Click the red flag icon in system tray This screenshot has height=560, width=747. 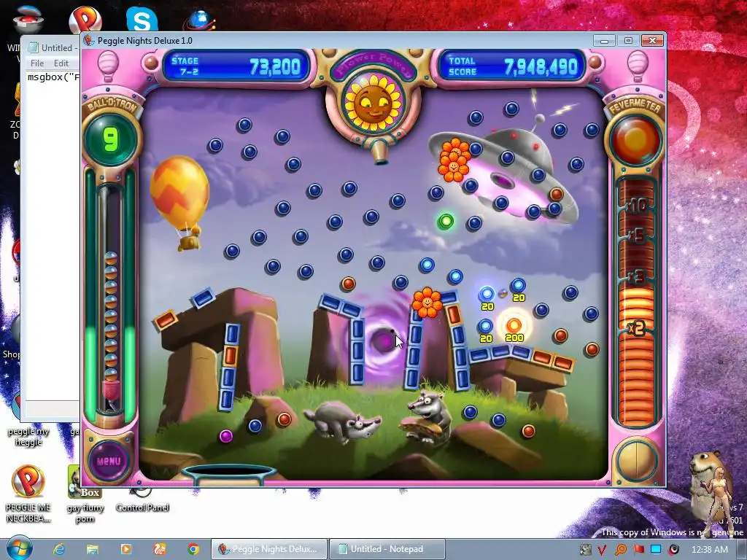pyautogui.click(x=638, y=549)
